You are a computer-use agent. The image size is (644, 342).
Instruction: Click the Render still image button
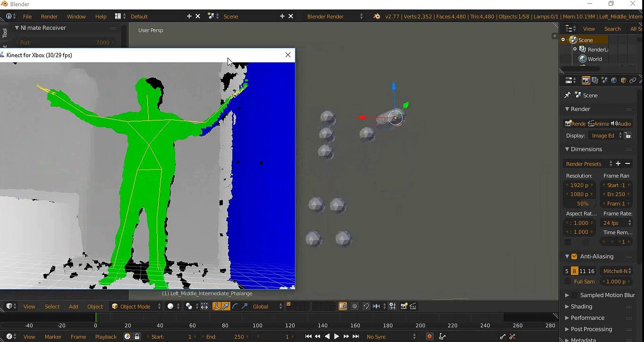tap(575, 123)
